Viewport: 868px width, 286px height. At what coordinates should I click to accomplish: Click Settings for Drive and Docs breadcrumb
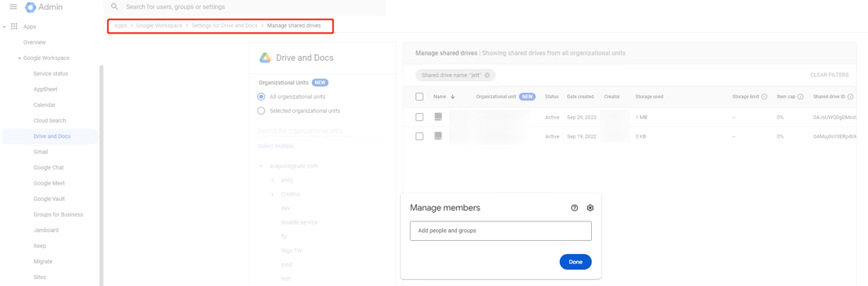point(225,26)
